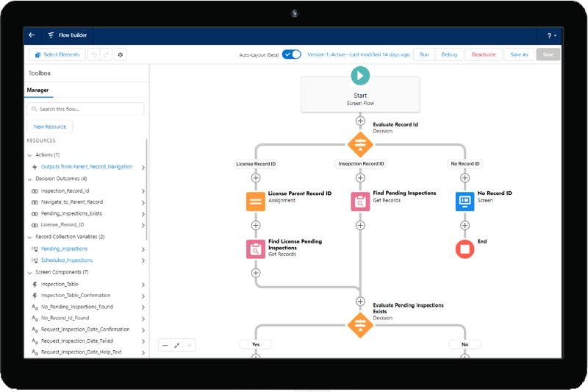Add element below License Parent Record ID

(256, 226)
